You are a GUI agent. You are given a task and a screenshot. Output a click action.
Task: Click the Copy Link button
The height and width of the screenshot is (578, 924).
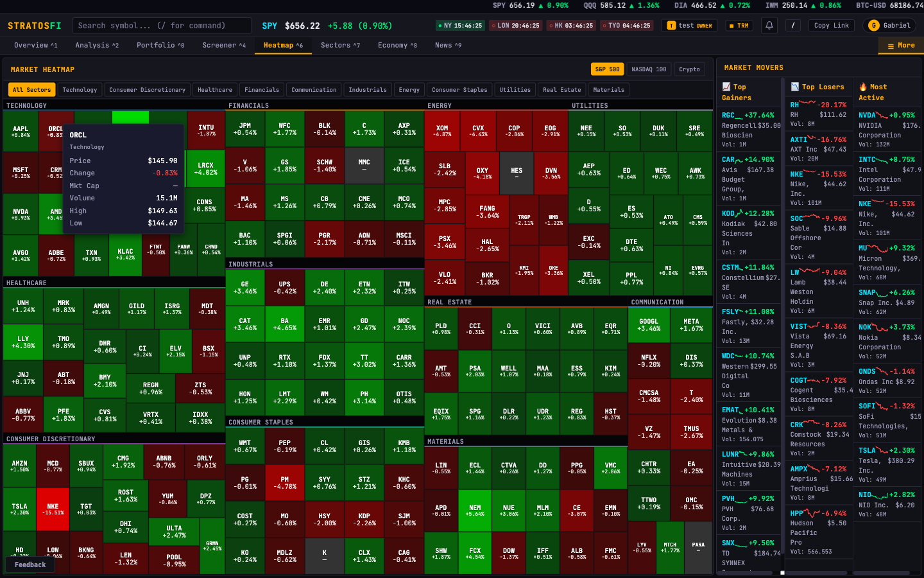click(x=832, y=26)
